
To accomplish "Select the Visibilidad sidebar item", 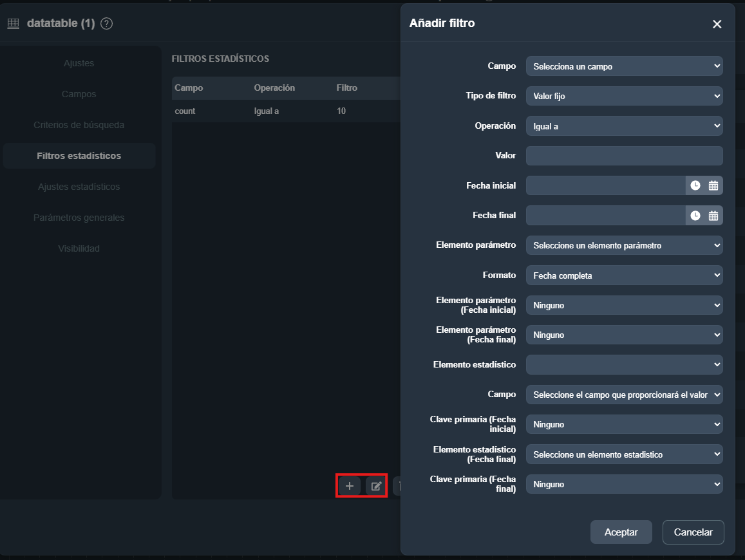I will tap(79, 248).
